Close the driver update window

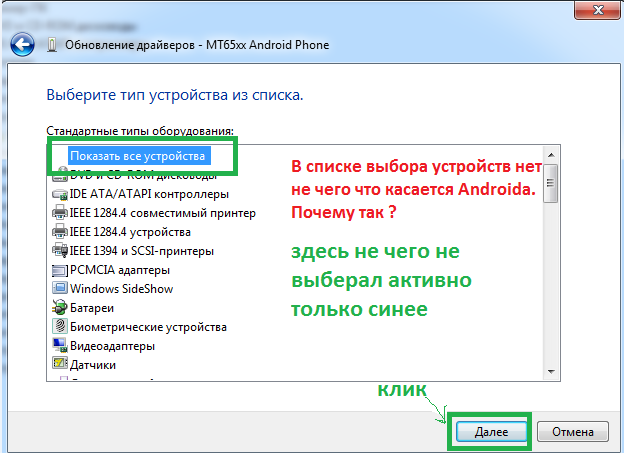click(598, 10)
